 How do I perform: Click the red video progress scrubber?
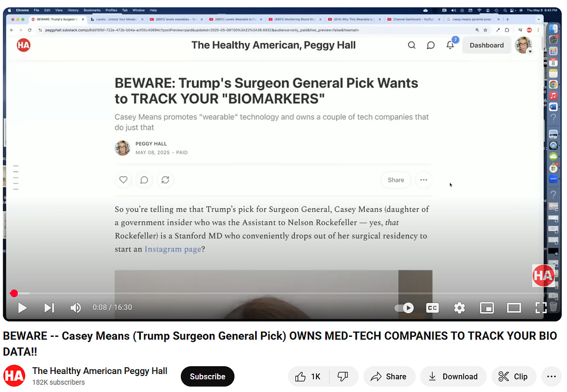[14, 294]
